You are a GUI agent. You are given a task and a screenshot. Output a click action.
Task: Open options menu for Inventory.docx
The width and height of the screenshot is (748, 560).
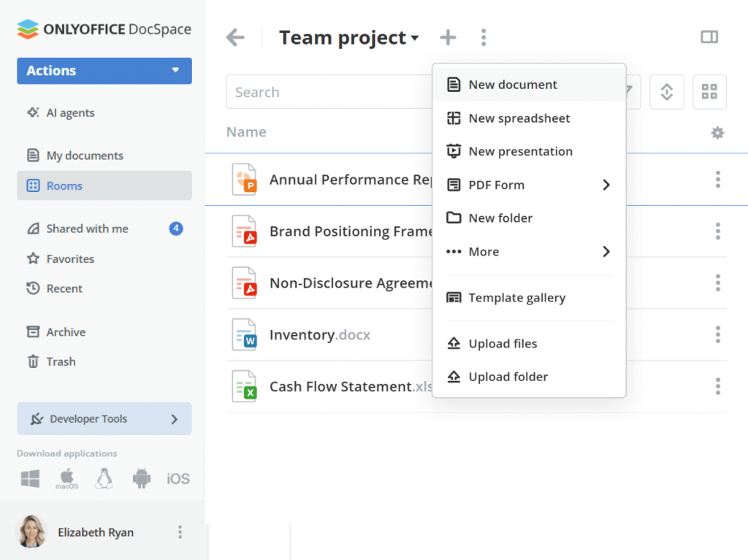pos(717,335)
